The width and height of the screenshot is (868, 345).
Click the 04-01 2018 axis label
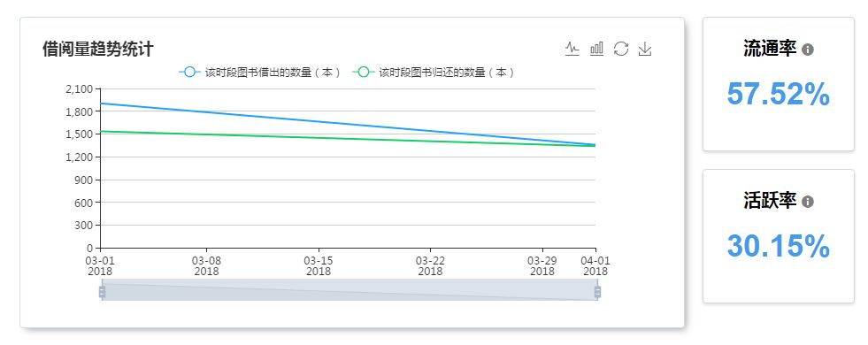(595, 265)
